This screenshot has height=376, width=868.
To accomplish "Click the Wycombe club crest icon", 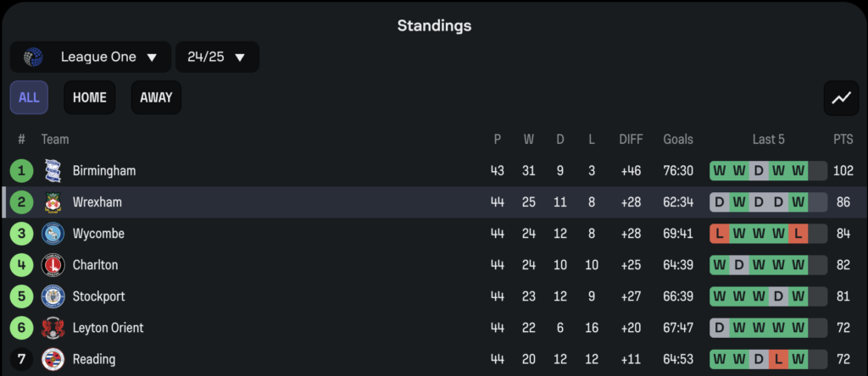I will (53, 234).
